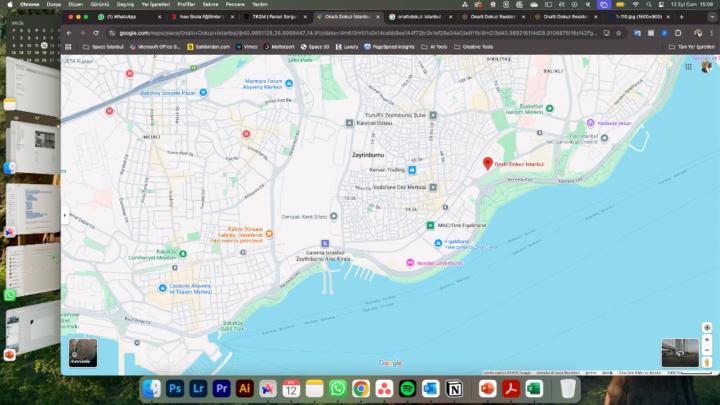Click the Novotel Zeytinburnu hotel marker
The image size is (720, 405).
tap(409, 263)
